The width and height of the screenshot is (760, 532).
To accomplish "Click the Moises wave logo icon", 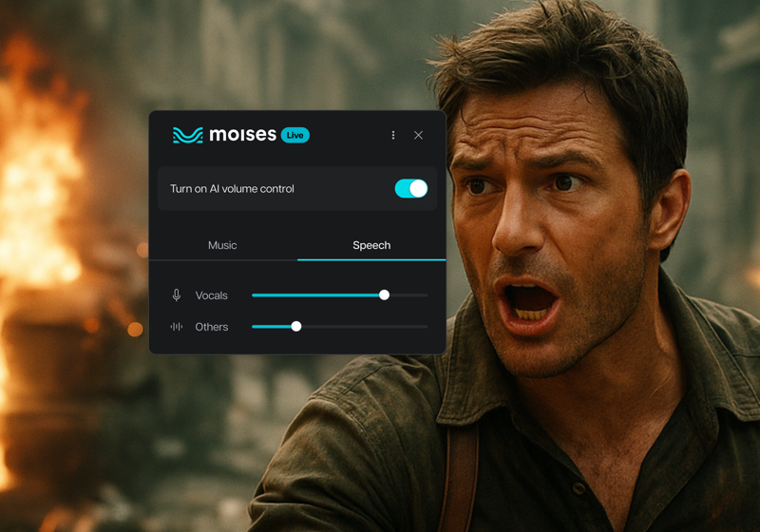I will pos(187,135).
